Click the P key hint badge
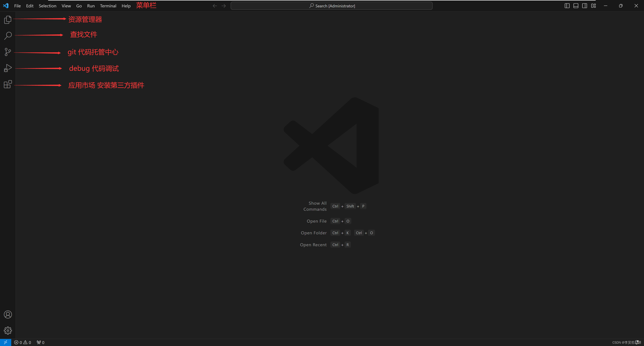The image size is (644, 346). click(x=363, y=206)
